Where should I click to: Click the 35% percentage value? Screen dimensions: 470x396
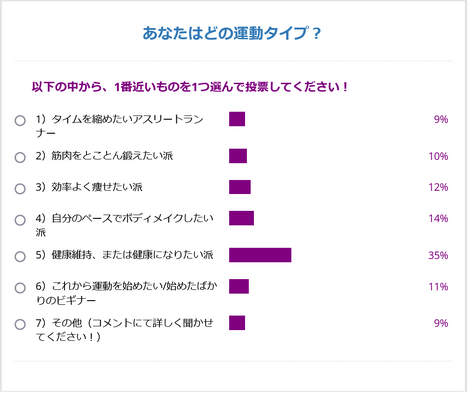coord(438,255)
